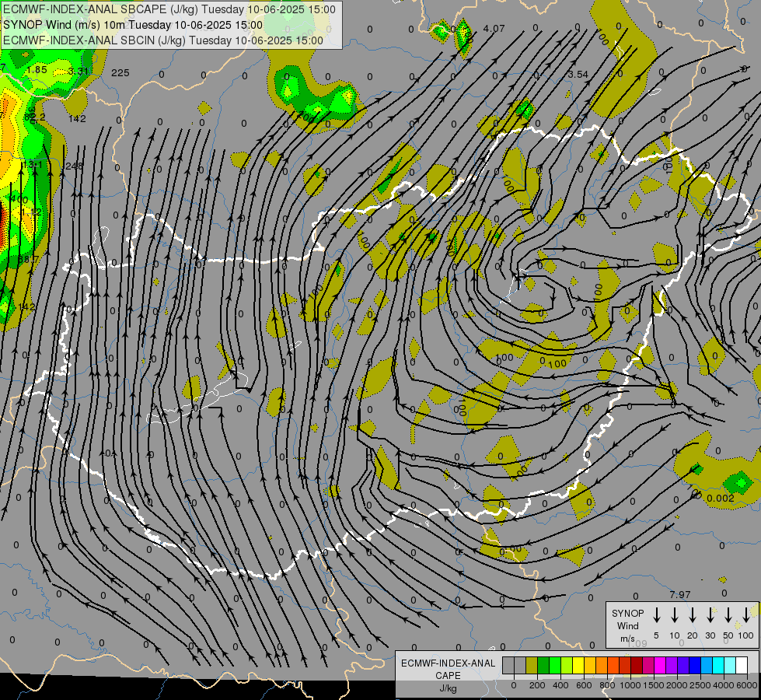Click the 600 tick label on CAPE scale
The width and height of the screenshot is (761, 700).
[584, 685]
